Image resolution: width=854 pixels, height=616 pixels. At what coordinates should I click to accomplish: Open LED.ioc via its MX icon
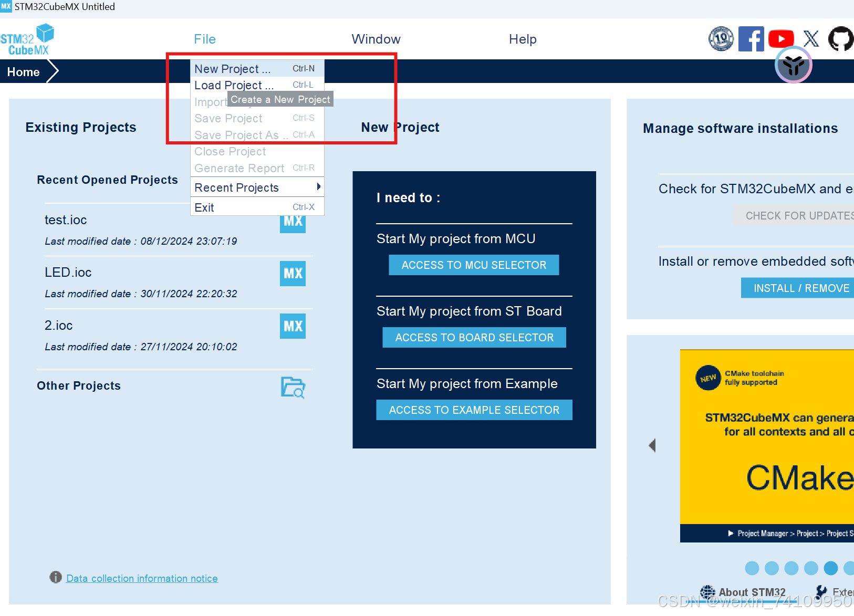click(x=293, y=274)
